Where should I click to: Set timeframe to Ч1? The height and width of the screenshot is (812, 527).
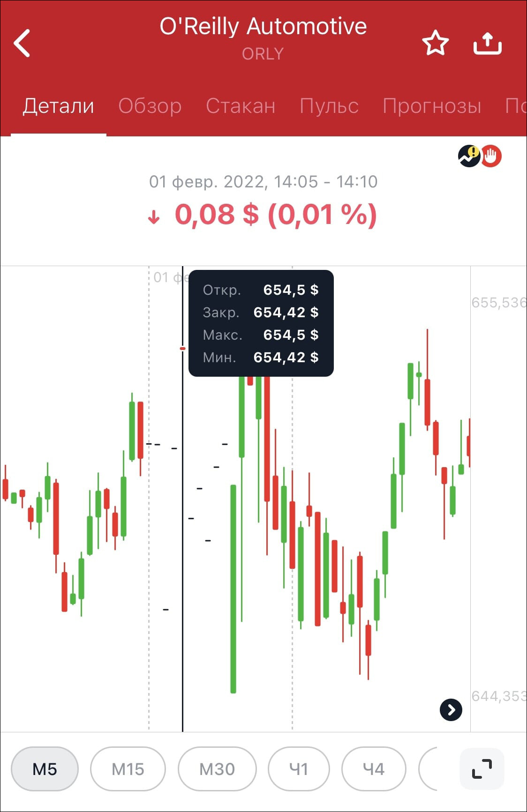pos(299,769)
